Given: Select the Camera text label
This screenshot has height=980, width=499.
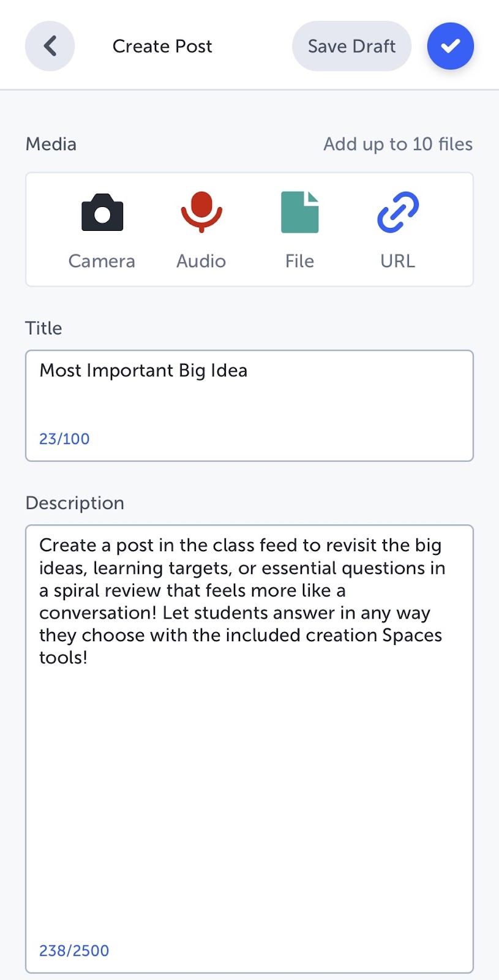Looking at the screenshot, I should tap(102, 261).
